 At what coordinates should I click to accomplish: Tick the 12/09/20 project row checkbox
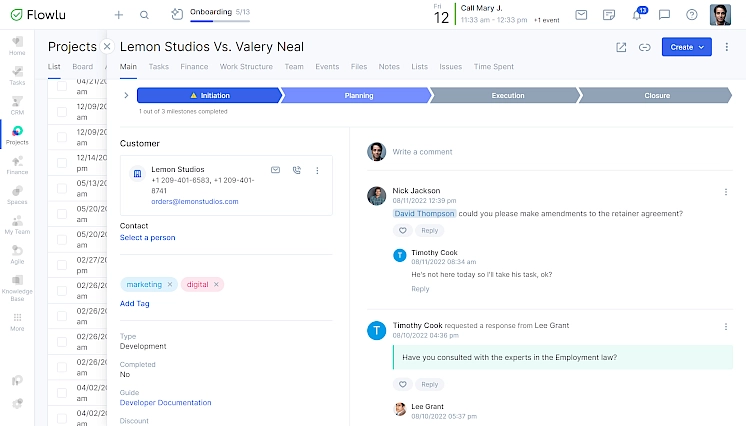coord(62,111)
